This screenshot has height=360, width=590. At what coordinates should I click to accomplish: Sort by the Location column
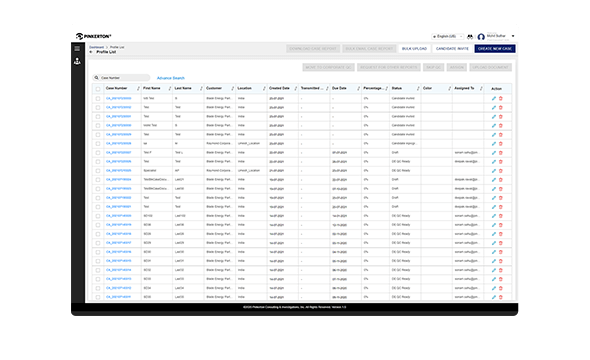click(x=264, y=88)
